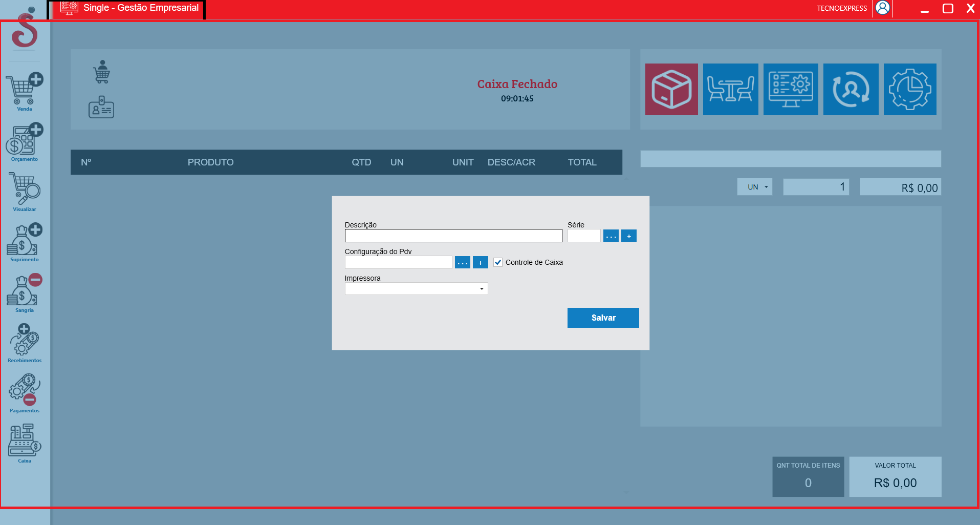The width and height of the screenshot is (980, 525).
Task: Click the Descrição text field
Action: pos(453,236)
